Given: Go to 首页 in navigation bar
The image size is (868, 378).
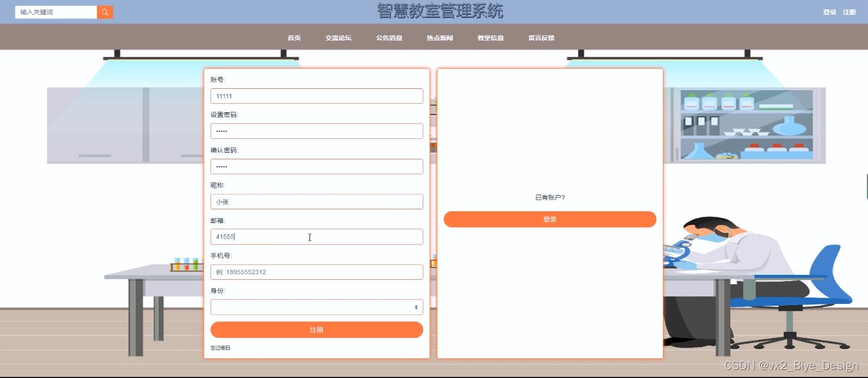Looking at the screenshot, I should (294, 38).
